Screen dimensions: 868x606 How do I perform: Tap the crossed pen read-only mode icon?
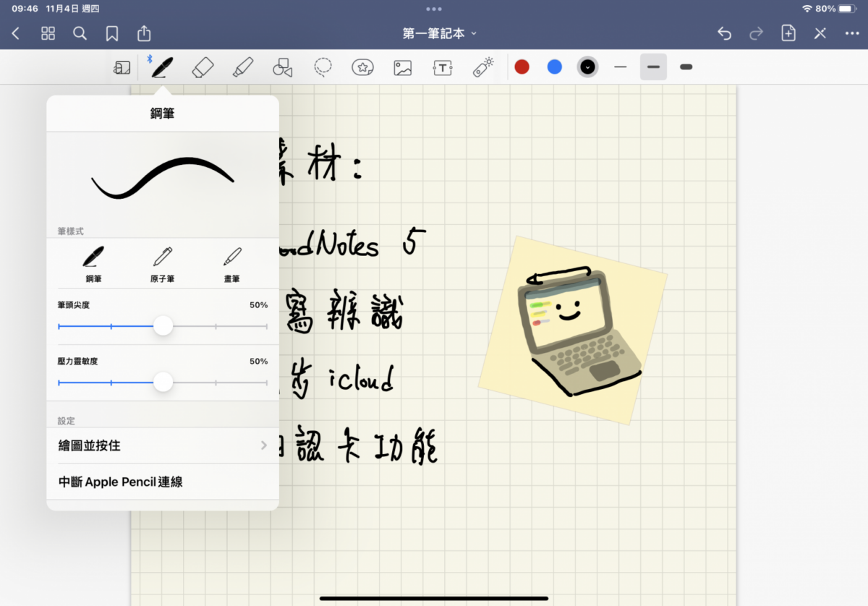point(820,33)
